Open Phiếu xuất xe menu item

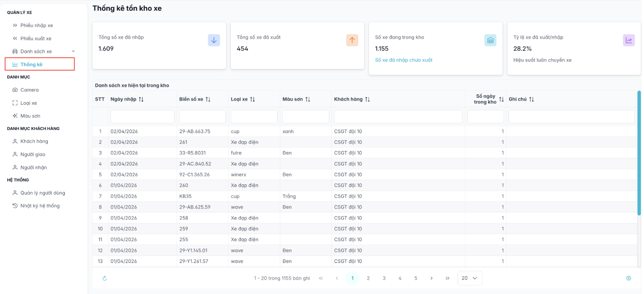(36, 38)
